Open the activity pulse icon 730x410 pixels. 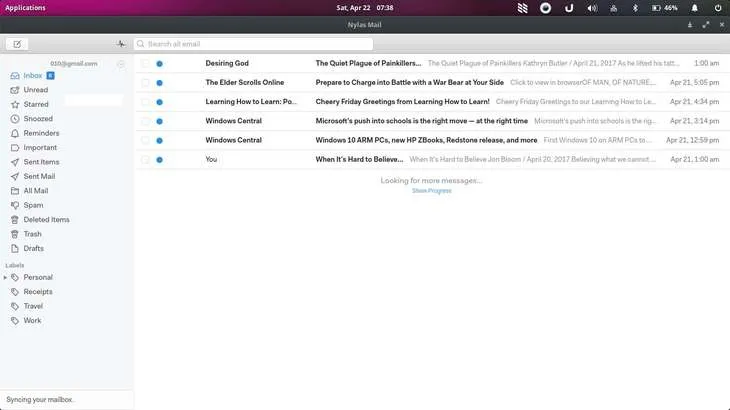(x=121, y=44)
